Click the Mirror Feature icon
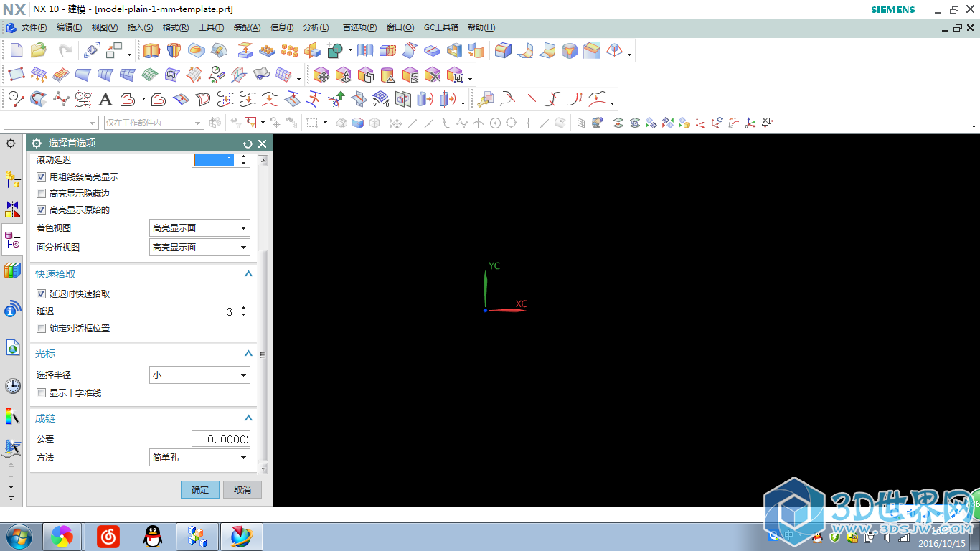The height and width of the screenshot is (551, 980). (312, 51)
